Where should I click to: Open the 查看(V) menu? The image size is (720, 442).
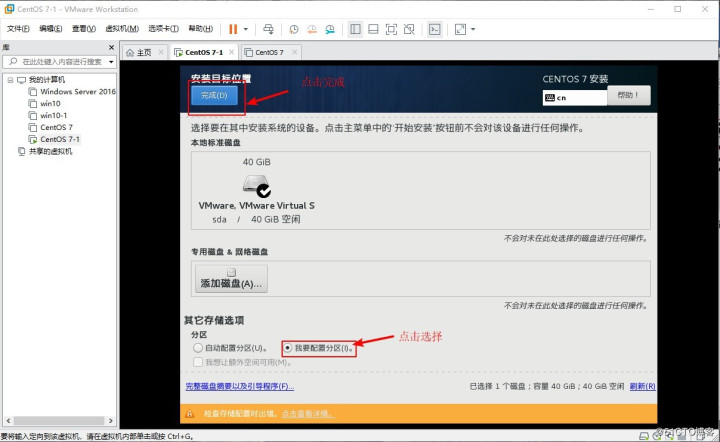[x=84, y=28]
